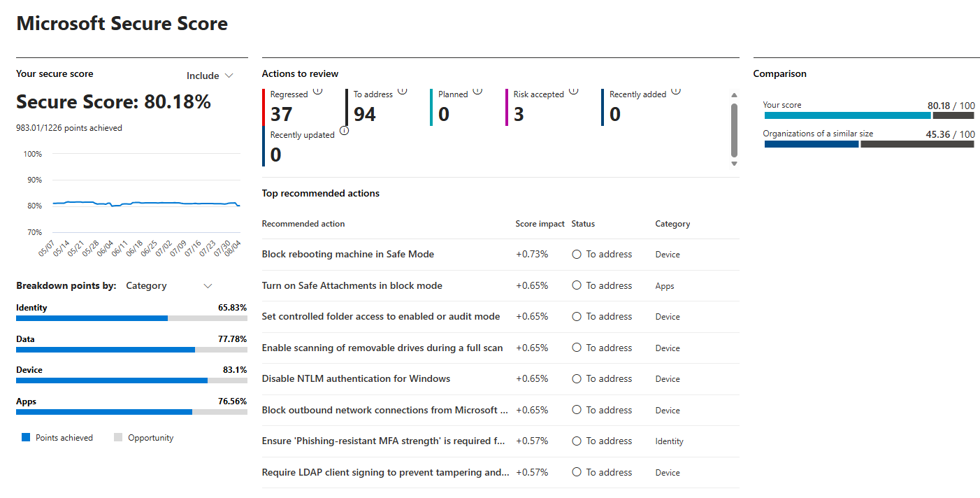Select status circle for Block rebooting machine row
The image size is (980, 498).
[577, 255]
